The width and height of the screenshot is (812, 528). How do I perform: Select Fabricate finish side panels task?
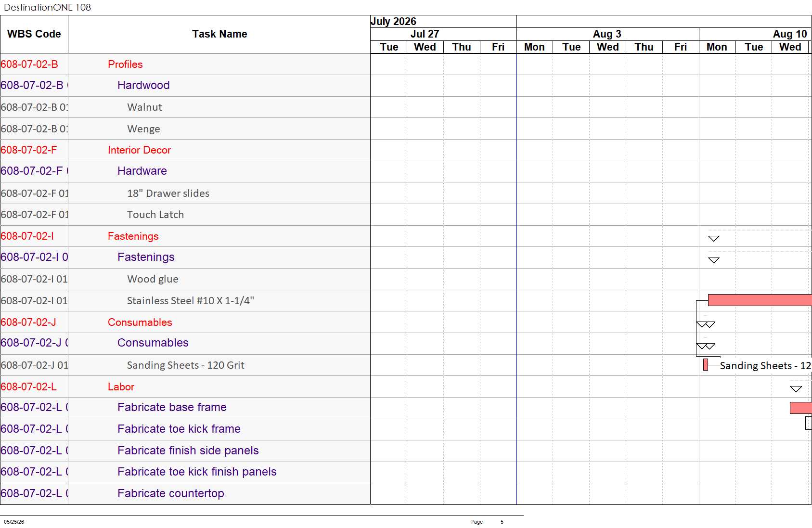(188, 451)
